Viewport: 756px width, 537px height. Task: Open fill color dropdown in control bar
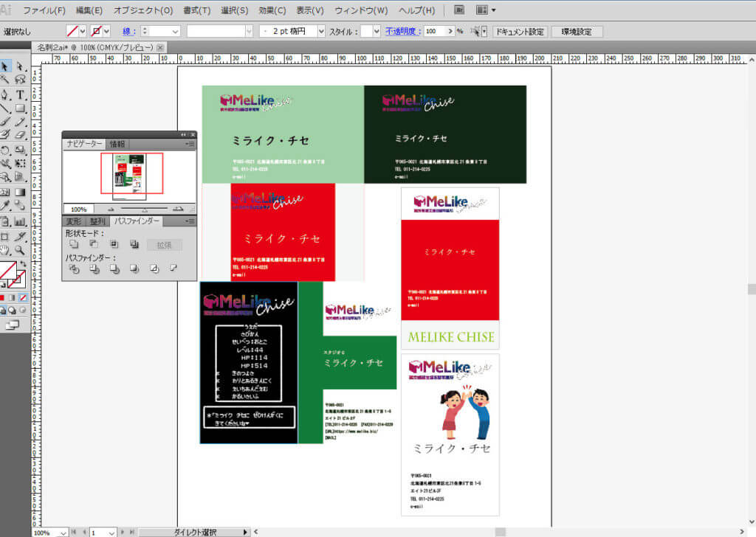point(83,31)
